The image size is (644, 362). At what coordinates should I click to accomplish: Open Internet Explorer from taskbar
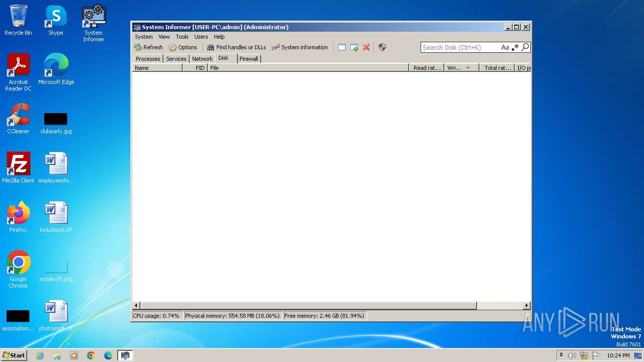pyautogui.click(x=40, y=355)
